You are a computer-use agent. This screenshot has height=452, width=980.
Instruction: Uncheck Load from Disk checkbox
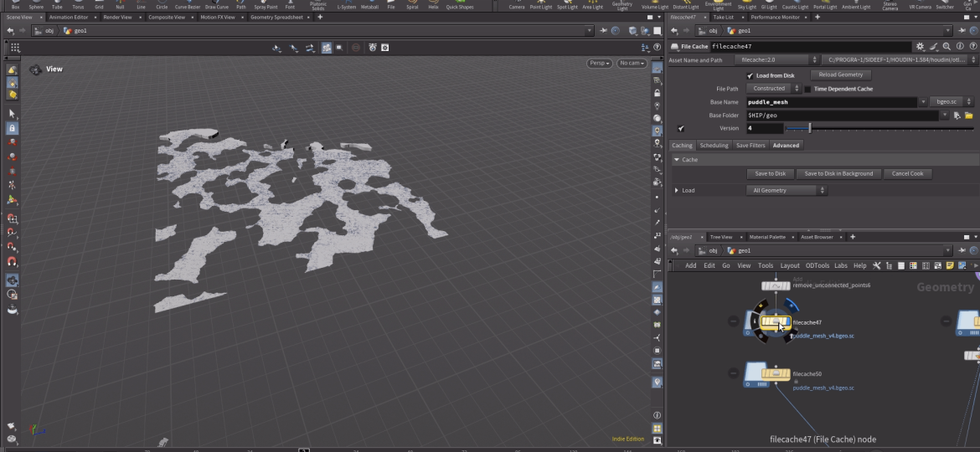click(750, 75)
